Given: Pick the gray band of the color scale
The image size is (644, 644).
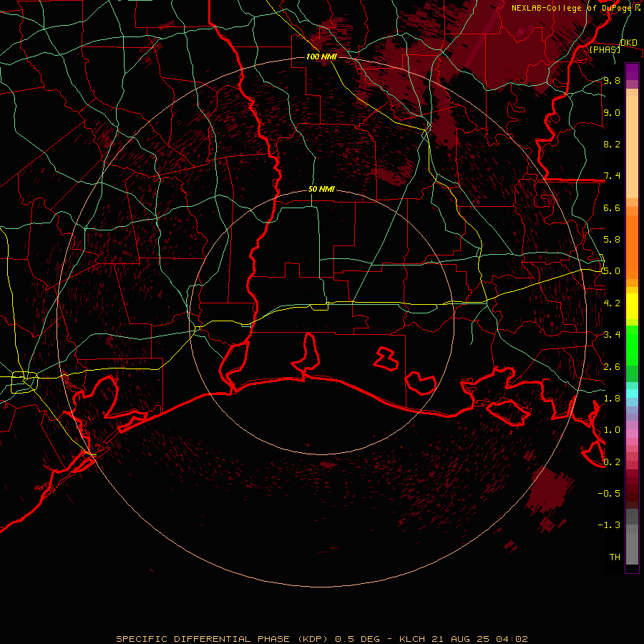Looking at the screenshot, I should click(632, 536).
